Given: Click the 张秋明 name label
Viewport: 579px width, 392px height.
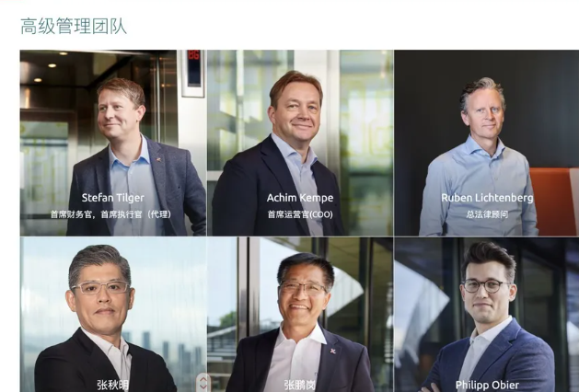Looking at the screenshot, I should coord(113,386).
